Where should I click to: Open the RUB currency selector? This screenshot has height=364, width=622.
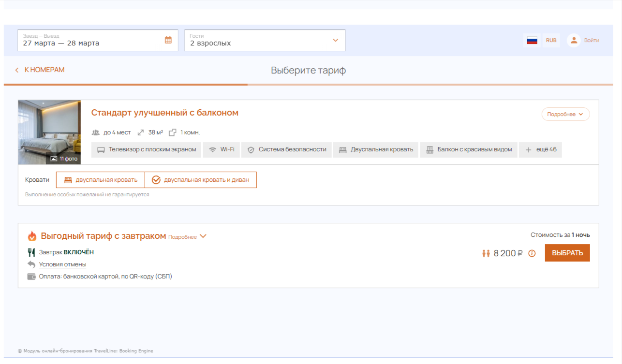point(551,41)
